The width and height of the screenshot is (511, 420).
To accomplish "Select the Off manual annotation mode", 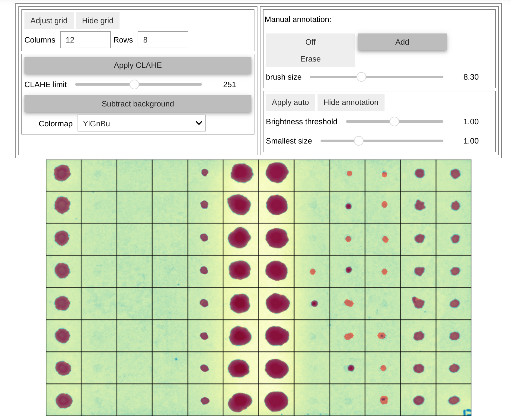I will 310,42.
